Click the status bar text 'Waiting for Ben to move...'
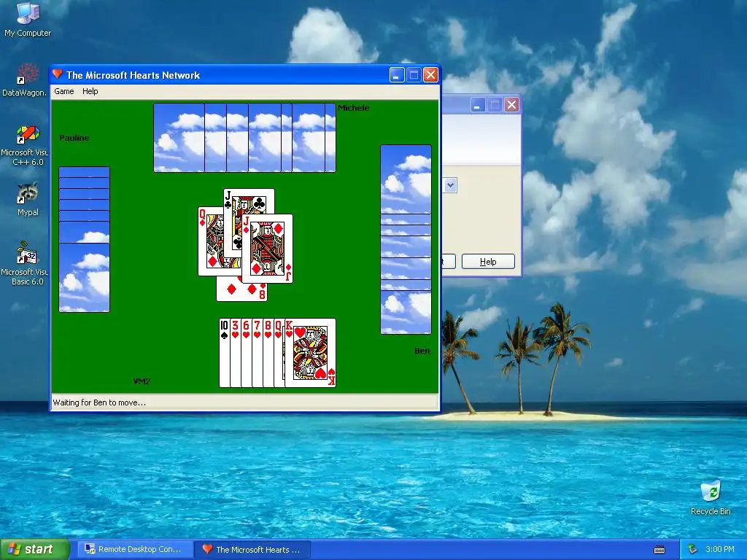The width and height of the screenshot is (747, 560). point(99,402)
